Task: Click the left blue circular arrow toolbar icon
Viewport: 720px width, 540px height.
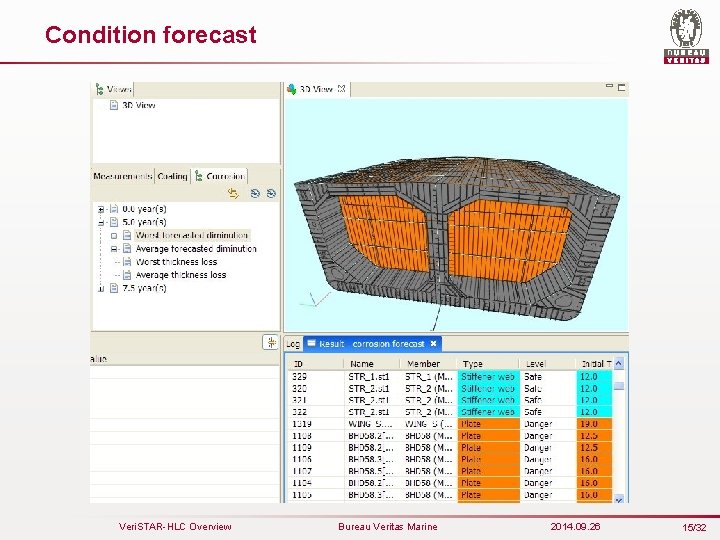Action: point(255,194)
